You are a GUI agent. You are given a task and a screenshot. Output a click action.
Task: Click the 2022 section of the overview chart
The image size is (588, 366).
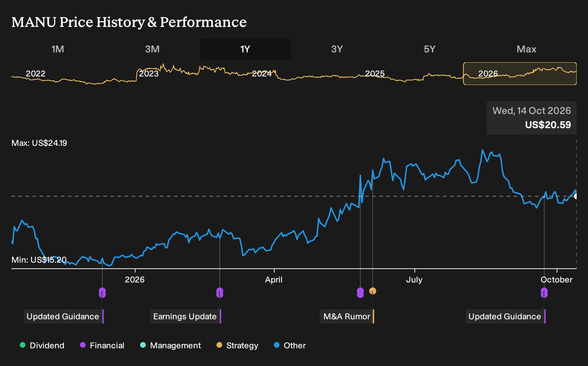(36, 74)
